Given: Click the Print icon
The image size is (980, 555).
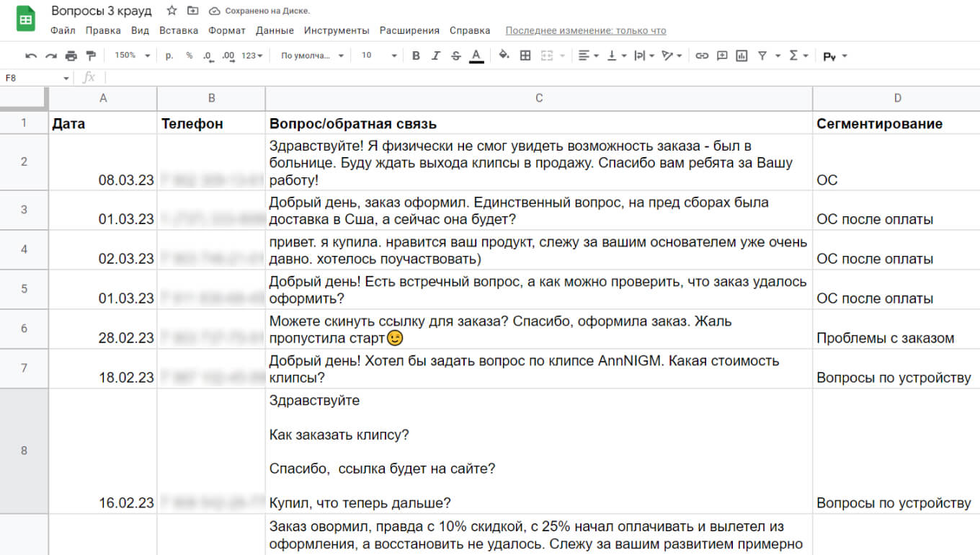Looking at the screenshot, I should tap(70, 55).
